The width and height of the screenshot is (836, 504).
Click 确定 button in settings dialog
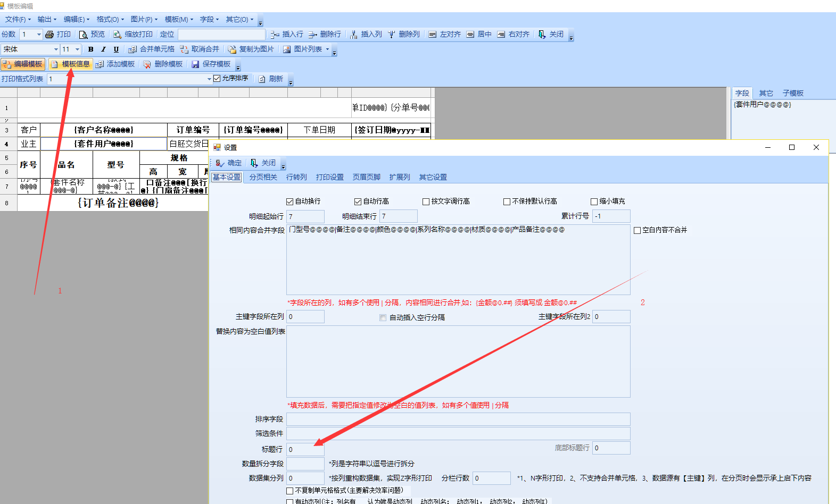click(229, 163)
